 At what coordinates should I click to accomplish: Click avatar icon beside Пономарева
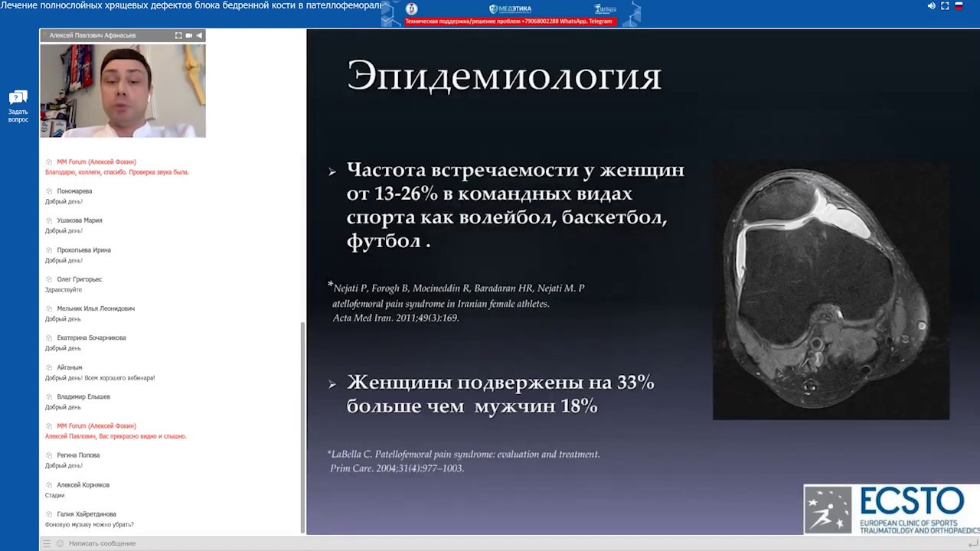(x=50, y=191)
